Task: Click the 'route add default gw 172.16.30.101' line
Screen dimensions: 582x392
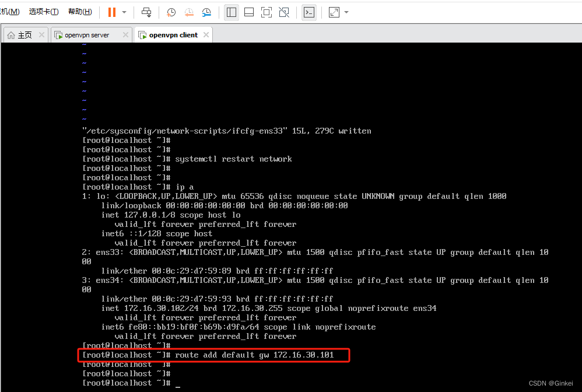Action: (208, 355)
